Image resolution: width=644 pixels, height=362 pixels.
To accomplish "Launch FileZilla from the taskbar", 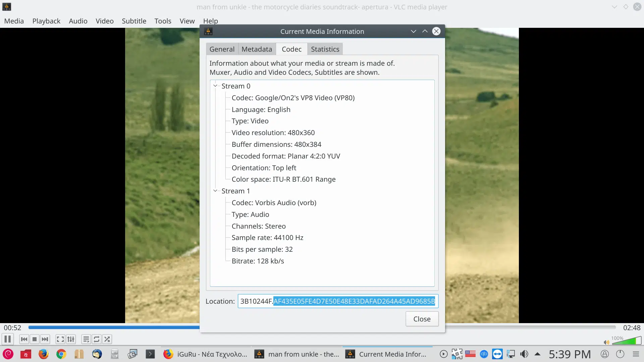I will click(x=25, y=354).
